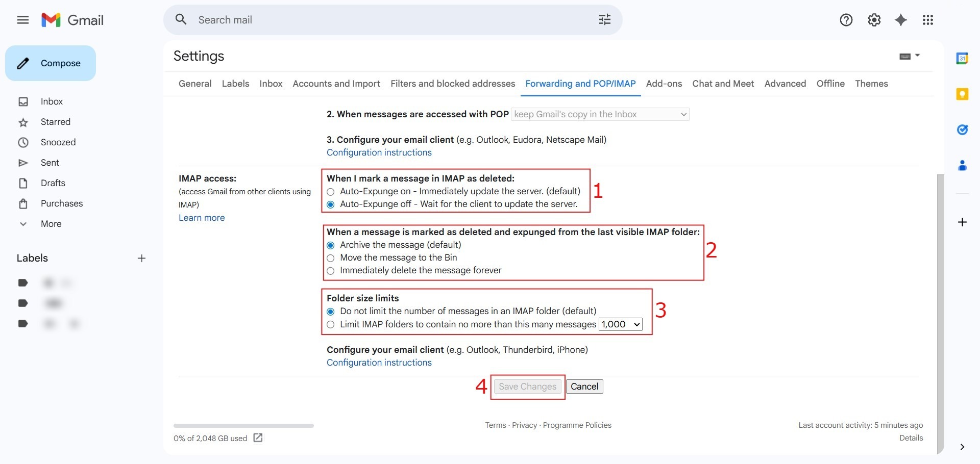Open Google Calendar side panel
Screen dimensions: 980x464
tap(962, 58)
